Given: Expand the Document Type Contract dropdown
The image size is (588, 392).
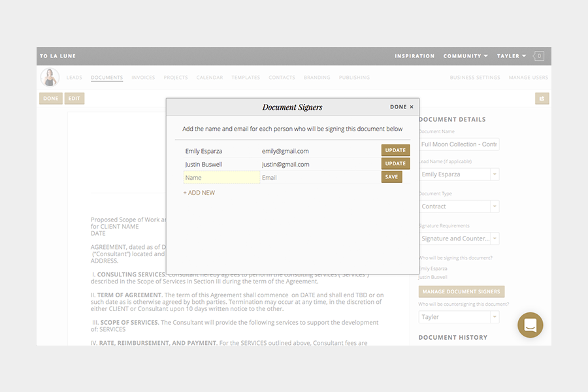Looking at the screenshot, I should 459,206.
